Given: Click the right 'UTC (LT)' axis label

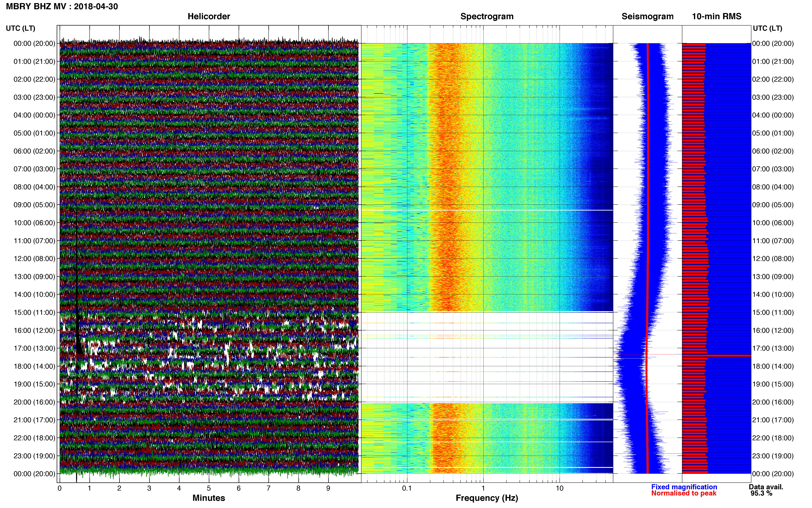Looking at the screenshot, I should point(767,28).
